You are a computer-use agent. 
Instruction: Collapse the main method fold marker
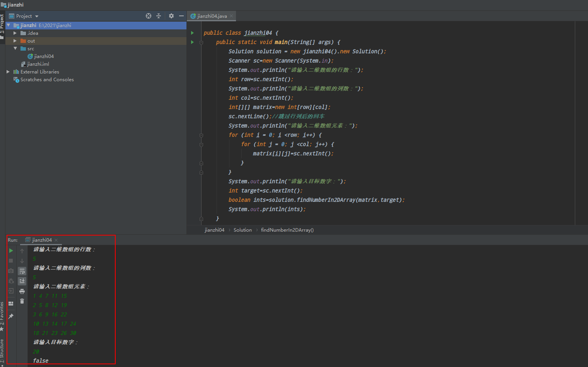tap(201, 42)
